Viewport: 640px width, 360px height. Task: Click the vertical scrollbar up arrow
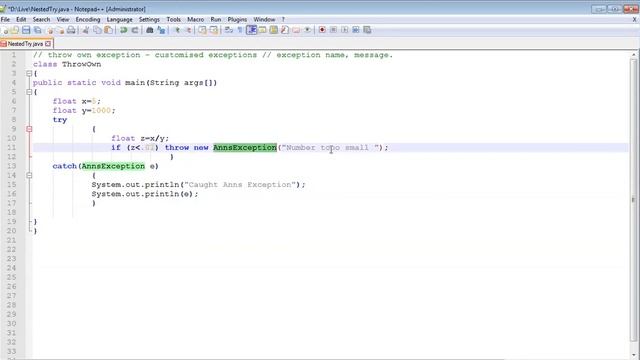(x=633, y=54)
